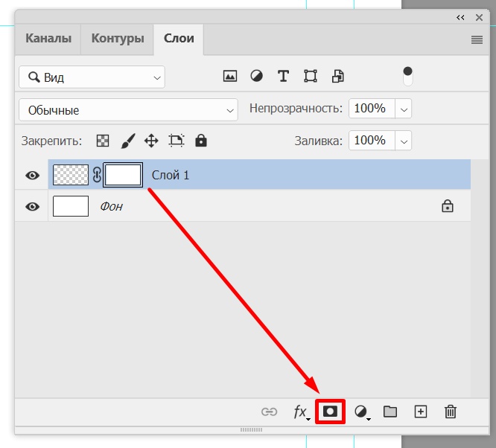Click the panel bottom resize grip
This screenshot has width=496, height=448.
click(251, 429)
